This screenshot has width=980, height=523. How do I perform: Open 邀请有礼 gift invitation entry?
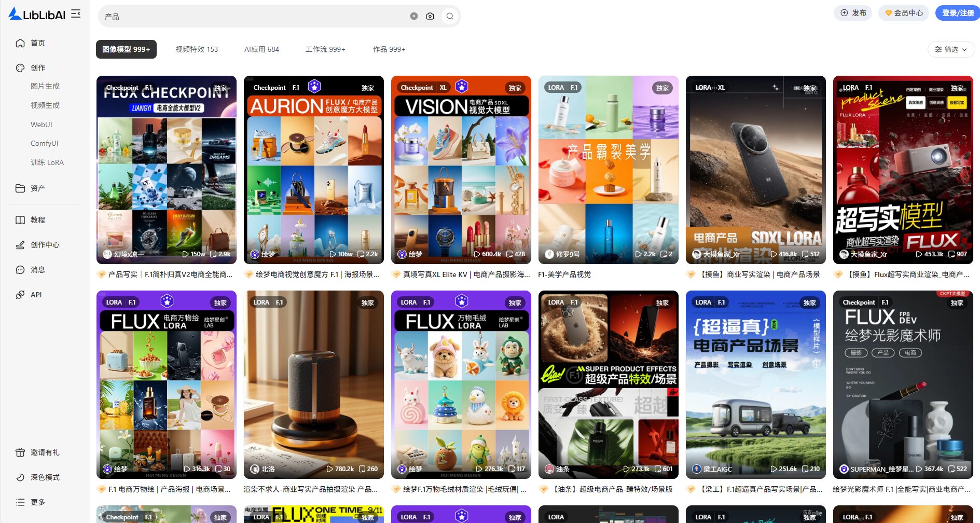click(45, 452)
